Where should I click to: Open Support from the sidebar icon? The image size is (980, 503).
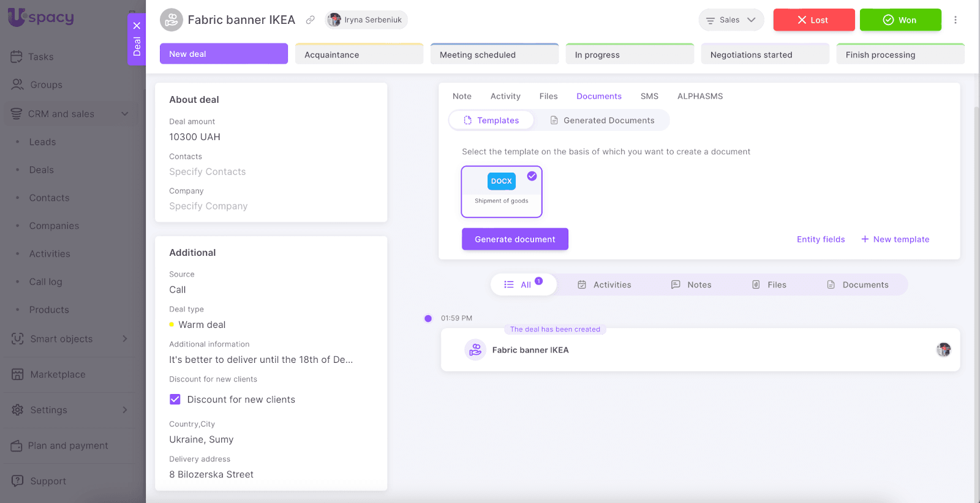17,481
